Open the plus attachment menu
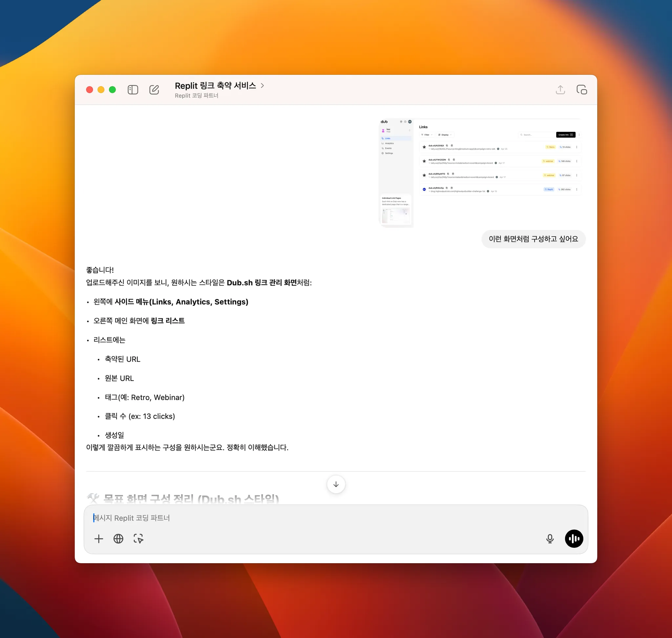 point(99,539)
